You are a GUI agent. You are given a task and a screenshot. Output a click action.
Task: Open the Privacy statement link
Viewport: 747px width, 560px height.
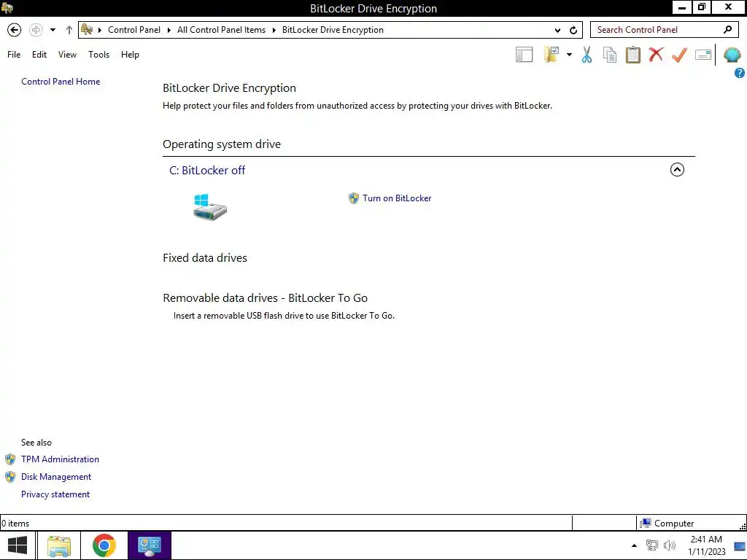55,494
